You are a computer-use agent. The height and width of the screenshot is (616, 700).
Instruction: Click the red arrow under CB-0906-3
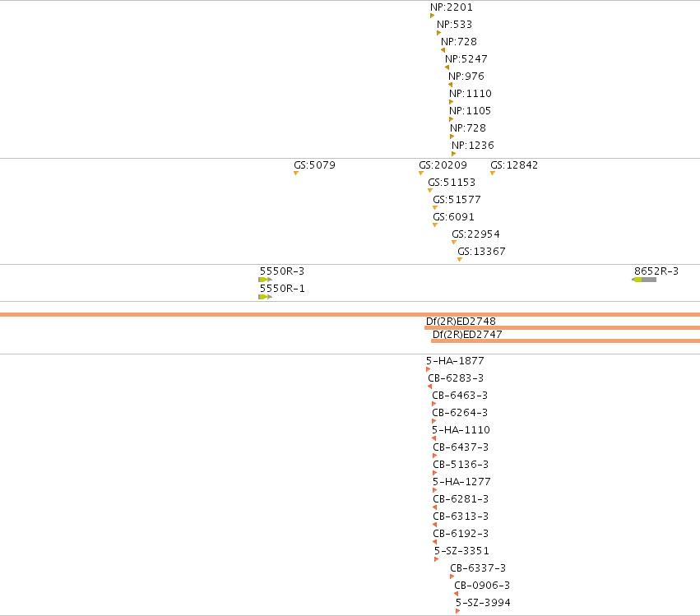[x=456, y=594]
